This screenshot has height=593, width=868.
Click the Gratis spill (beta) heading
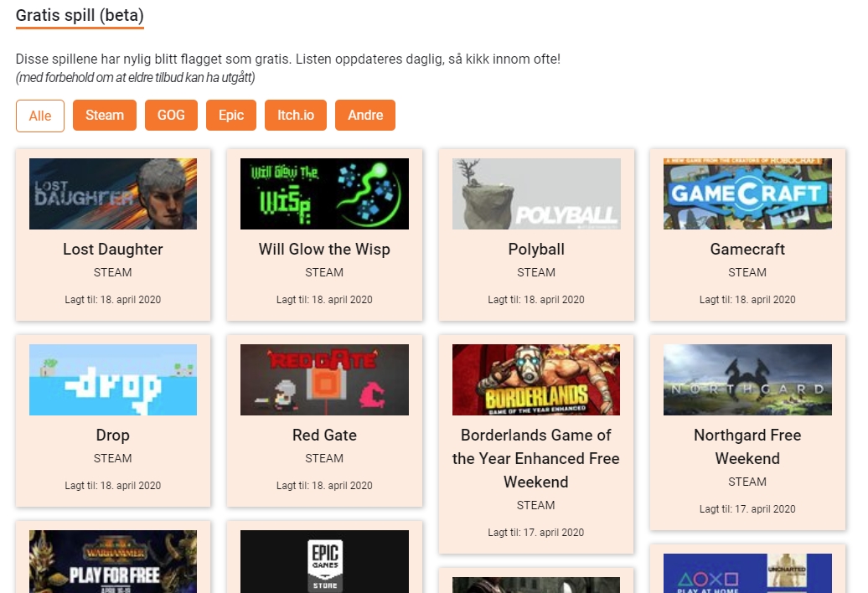pyautogui.click(x=80, y=15)
